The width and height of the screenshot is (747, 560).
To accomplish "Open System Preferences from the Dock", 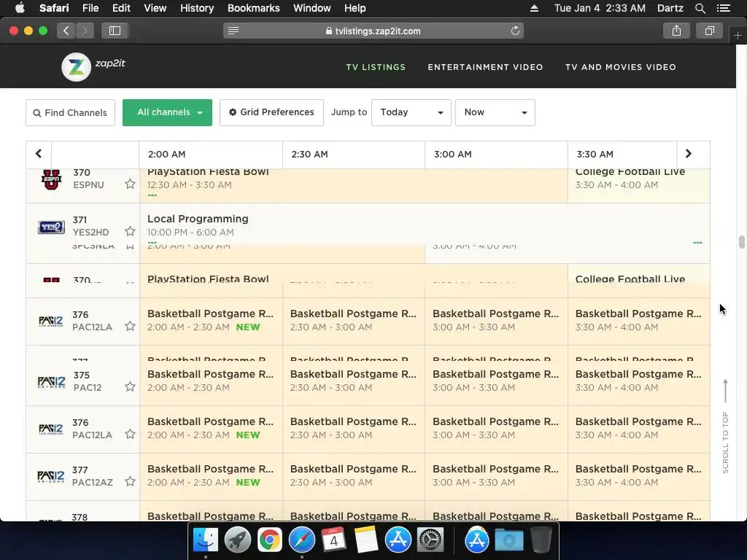I will point(430,540).
